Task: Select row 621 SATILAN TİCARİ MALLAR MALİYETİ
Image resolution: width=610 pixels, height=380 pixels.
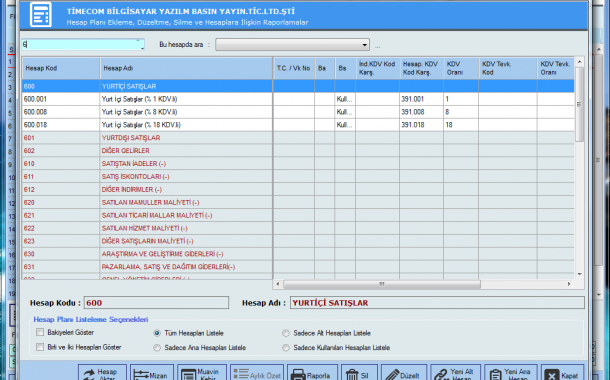Action: pos(298,215)
